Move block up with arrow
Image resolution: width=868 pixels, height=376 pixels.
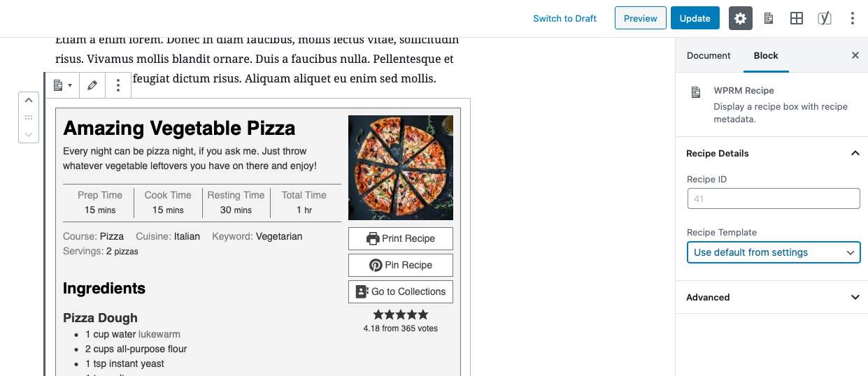(x=29, y=101)
